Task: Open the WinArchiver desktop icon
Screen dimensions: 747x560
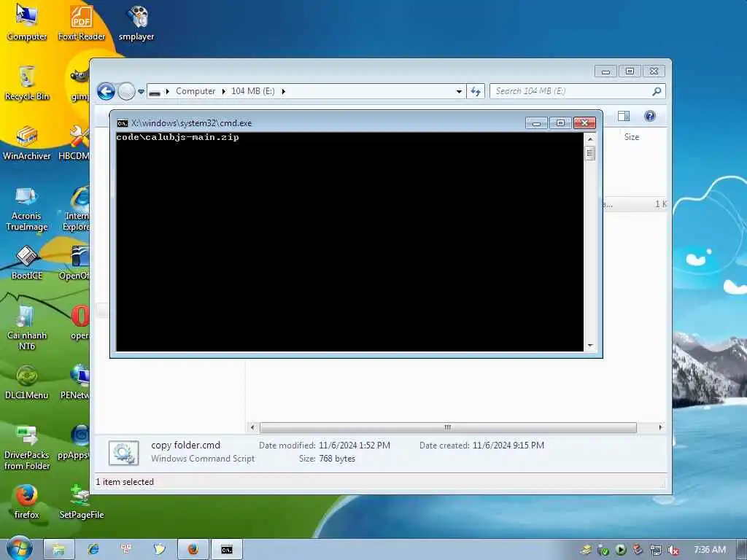Action: click(x=27, y=143)
